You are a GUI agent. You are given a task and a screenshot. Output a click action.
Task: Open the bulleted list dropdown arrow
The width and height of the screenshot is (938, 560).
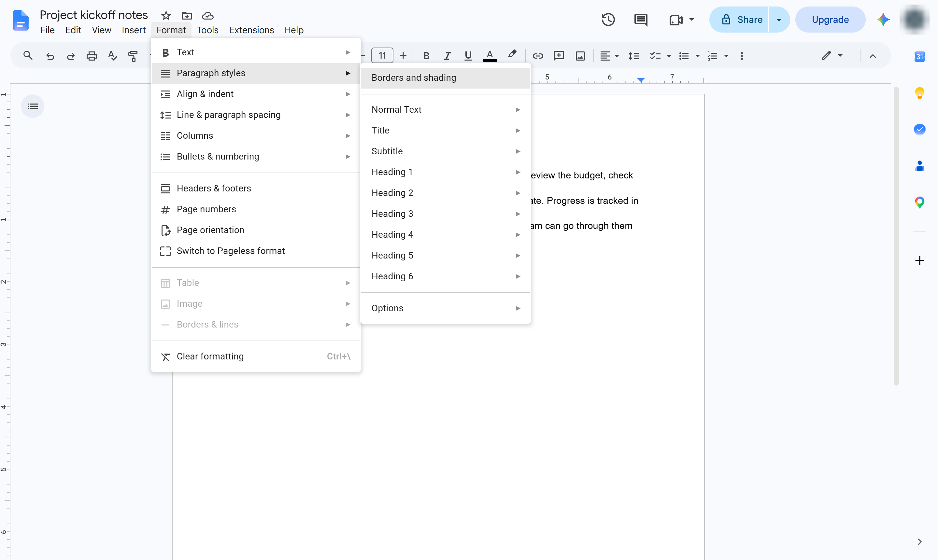point(698,56)
